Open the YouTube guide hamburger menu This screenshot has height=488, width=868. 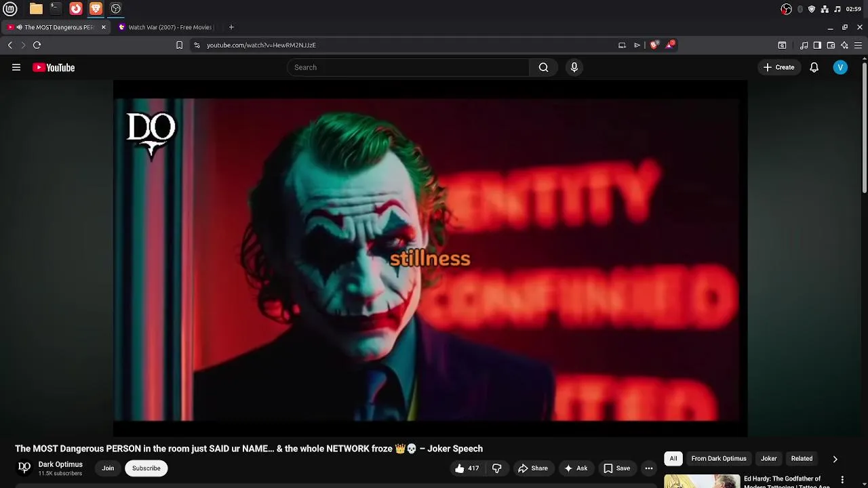(x=16, y=67)
